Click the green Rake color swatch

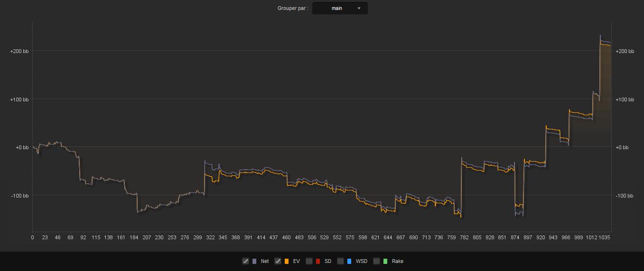coord(385,261)
